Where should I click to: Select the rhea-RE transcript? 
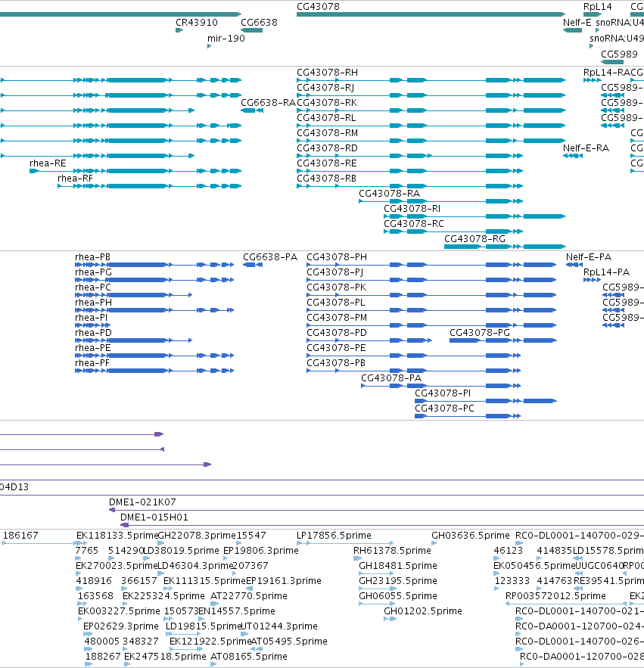135,171
